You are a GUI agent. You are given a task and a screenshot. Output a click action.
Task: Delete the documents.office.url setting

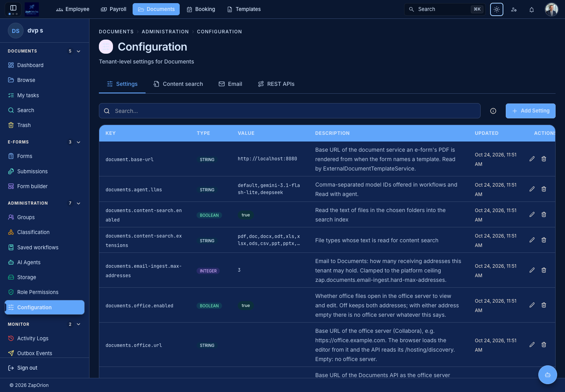click(x=544, y=345)
